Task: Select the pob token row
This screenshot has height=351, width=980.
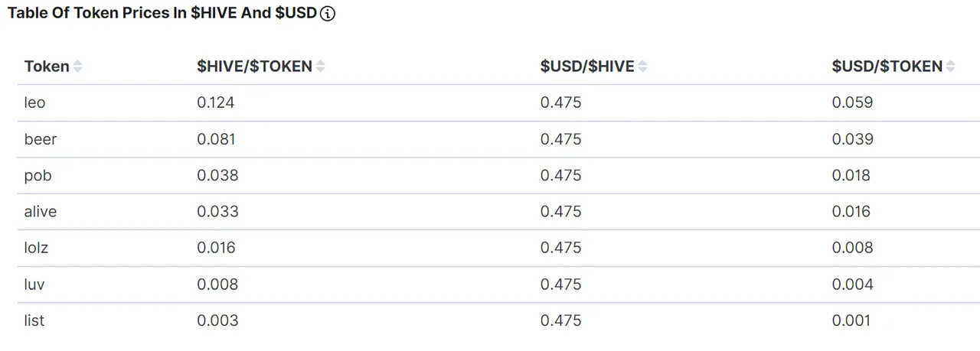Action: click(498, 176)
